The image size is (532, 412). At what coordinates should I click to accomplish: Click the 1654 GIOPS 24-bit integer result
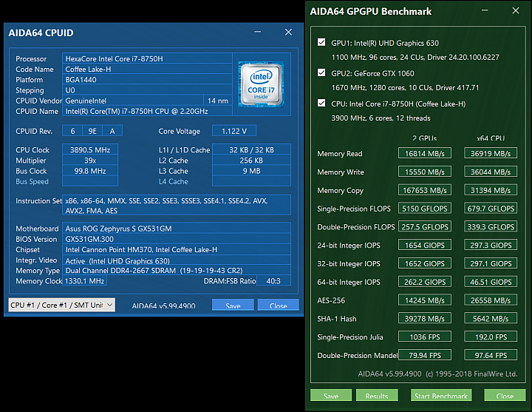[425, 245]
